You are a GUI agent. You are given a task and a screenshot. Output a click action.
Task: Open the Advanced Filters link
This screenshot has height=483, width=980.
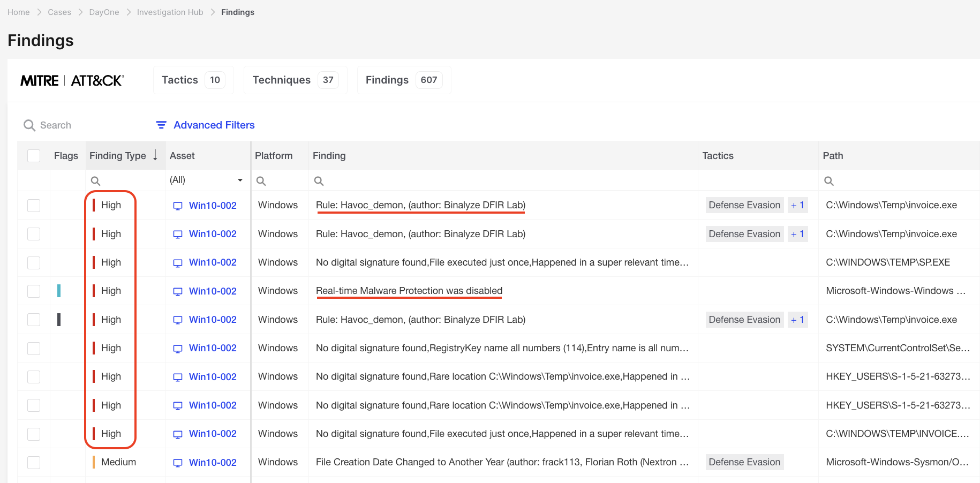(x=214, y=125)
